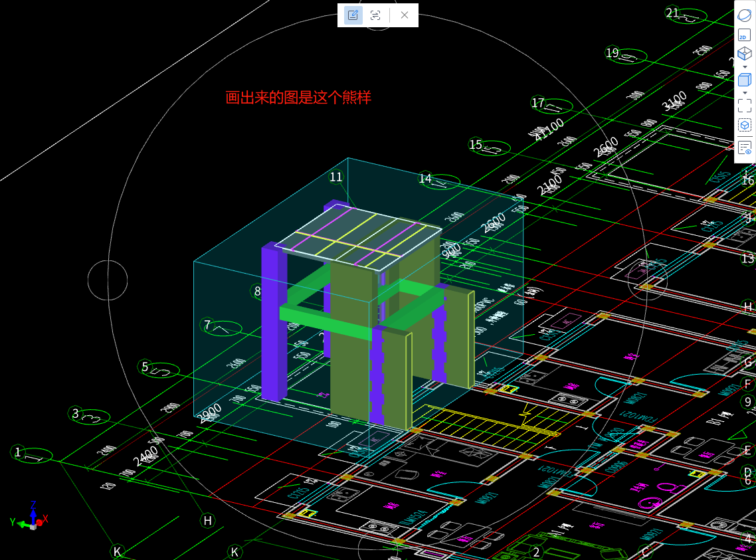The height and width of the screenshot is (560, 756).
Task: Close the floating edit toolbar
Action: (x=405, y=15)
